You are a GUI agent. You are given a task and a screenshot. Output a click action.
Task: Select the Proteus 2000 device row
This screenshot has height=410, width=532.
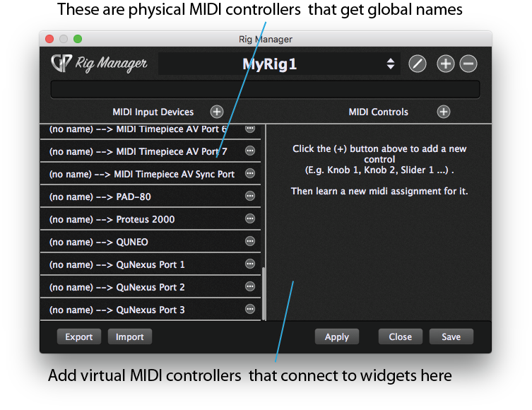150,219
